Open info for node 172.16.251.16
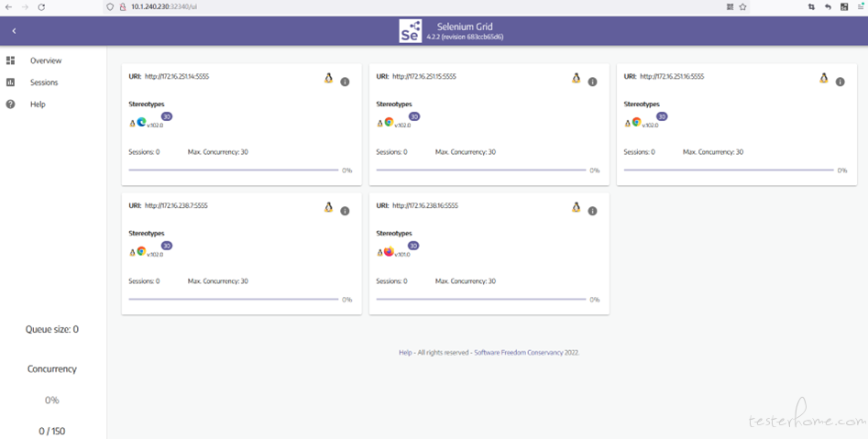868x439 pixels. click(840, 82)
